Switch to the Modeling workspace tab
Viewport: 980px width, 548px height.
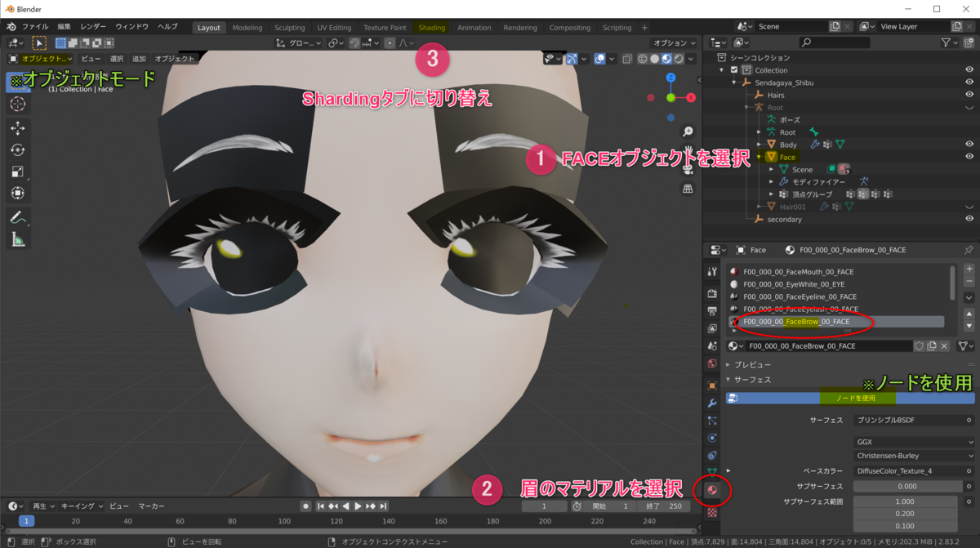point(247,28)
